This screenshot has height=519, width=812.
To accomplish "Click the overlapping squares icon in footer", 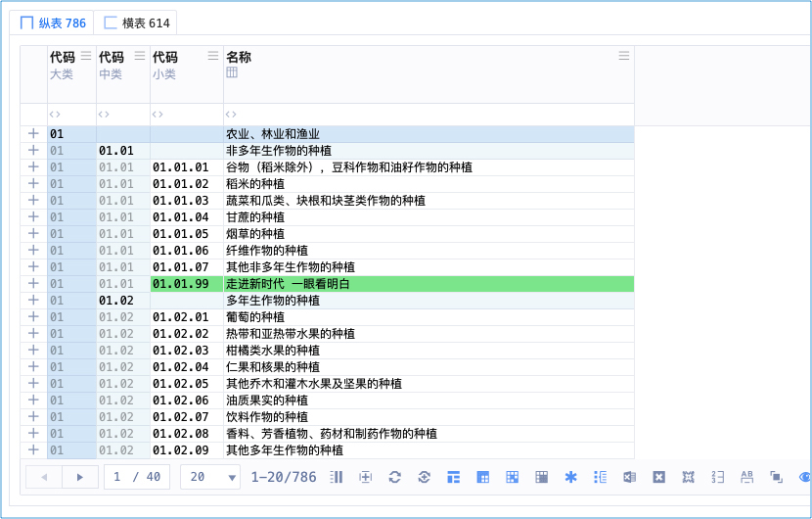I will pyautogui.click(x=776, y=477).
